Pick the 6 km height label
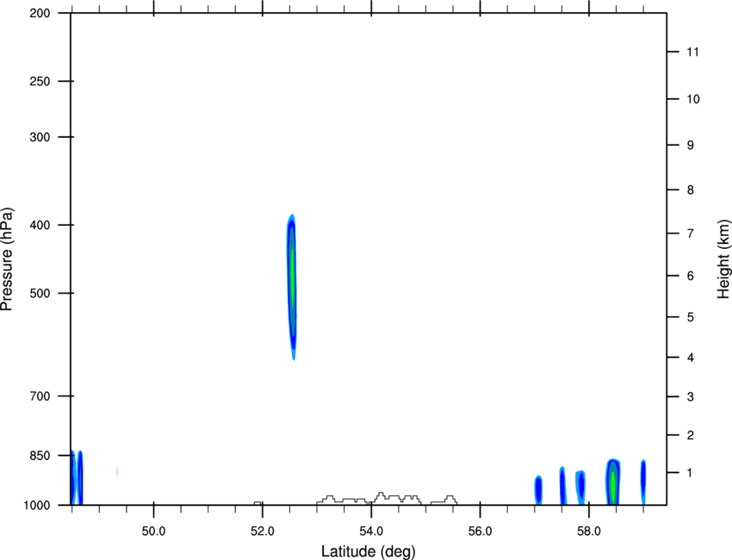This screenshot has width=732, height=560. (691, 276)
